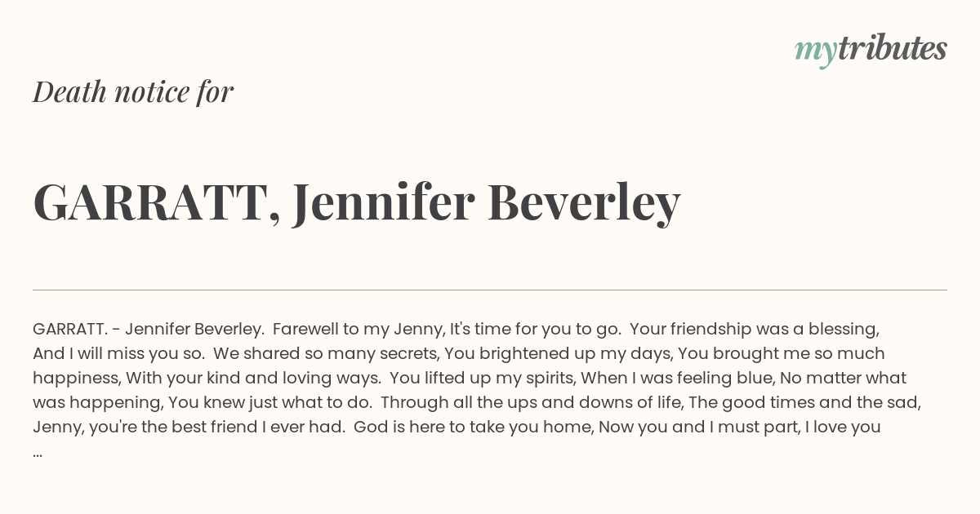Click the horizontal divider line
The width and height of the screenshot is (980, 514).
(x=490, y=290)
